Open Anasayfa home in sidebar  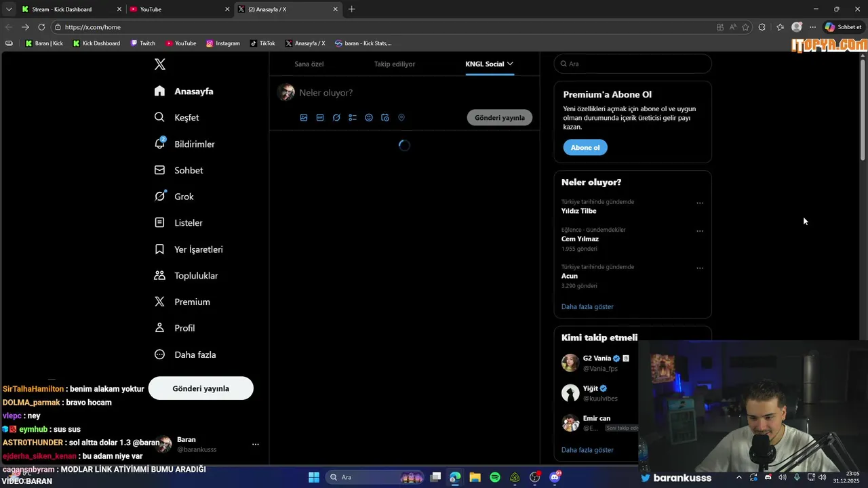pyautogui.click(x=184, y=91)
